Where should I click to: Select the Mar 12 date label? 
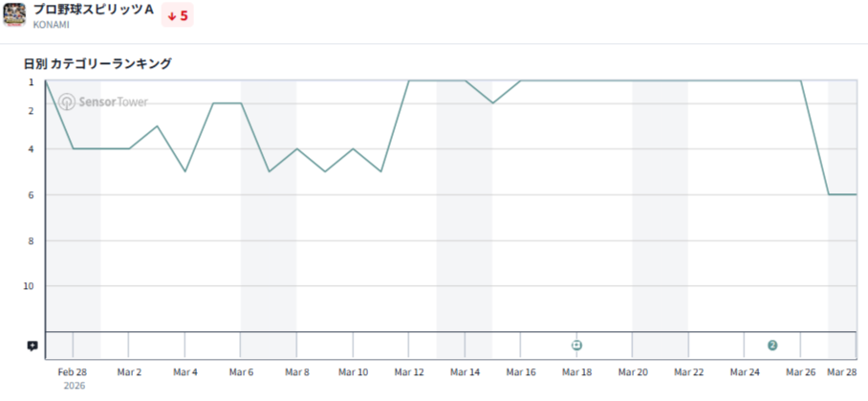tap(409, 371)
